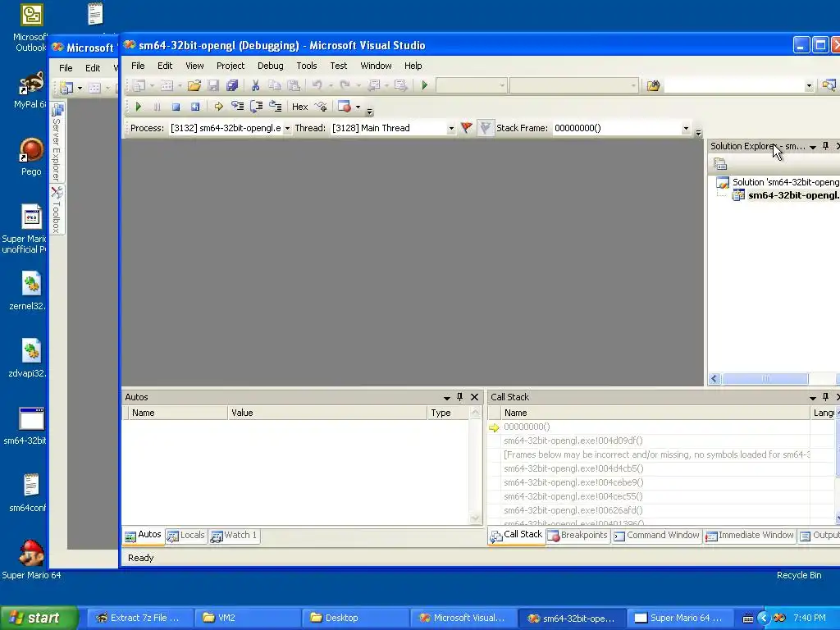Screen dimensions: 840x630
Task: Open Solution Explorer window position dropdown
Action: pyautogui.click(x=813, y=147)
